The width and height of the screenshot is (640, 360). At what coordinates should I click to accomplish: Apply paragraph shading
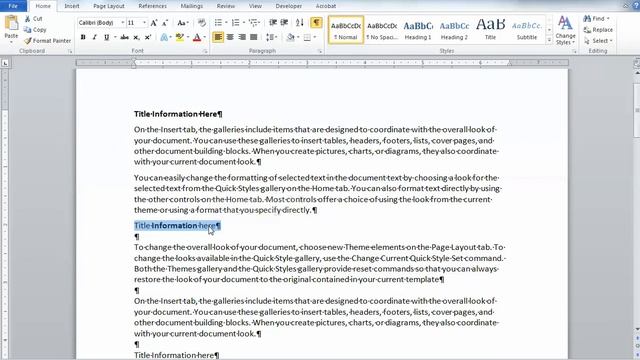click(292, 37)
